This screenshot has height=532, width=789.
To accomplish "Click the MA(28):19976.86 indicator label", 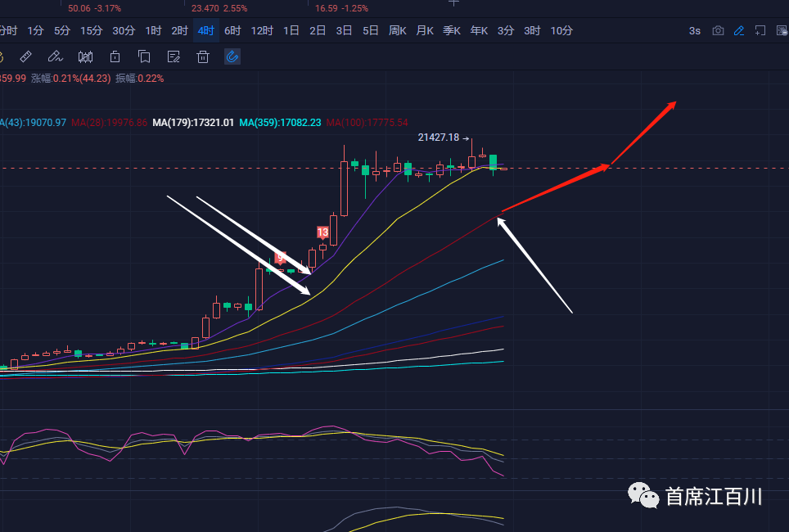I will point(109,122).
